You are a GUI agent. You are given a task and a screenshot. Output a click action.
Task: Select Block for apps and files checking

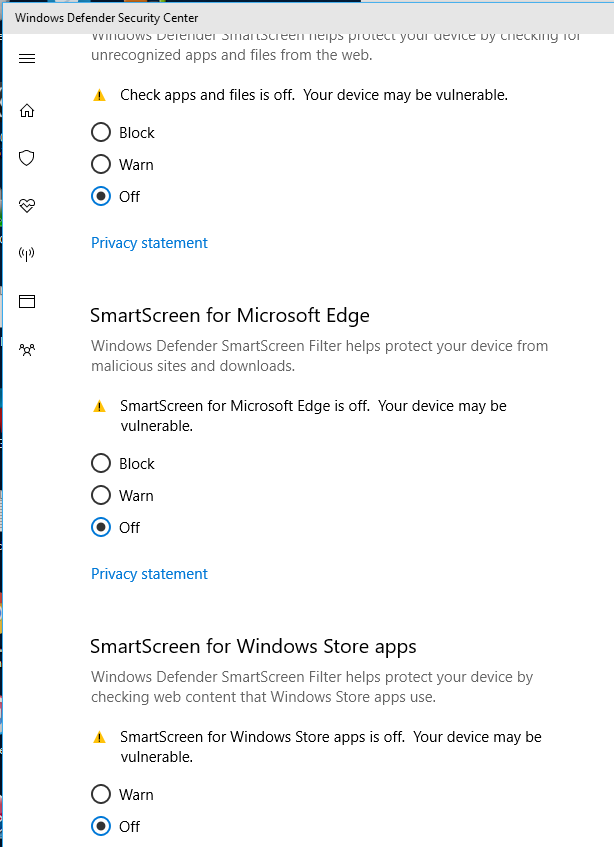(x=101, y=132)
